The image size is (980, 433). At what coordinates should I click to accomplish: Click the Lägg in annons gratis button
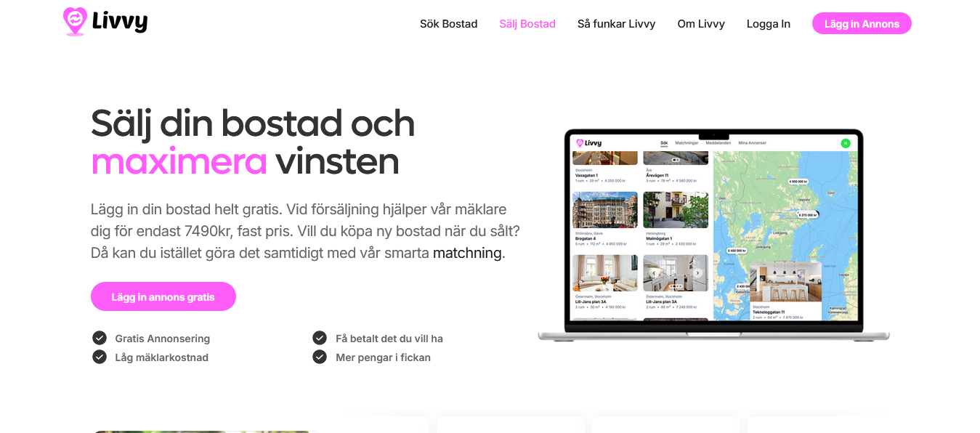(x=163, y=296)
